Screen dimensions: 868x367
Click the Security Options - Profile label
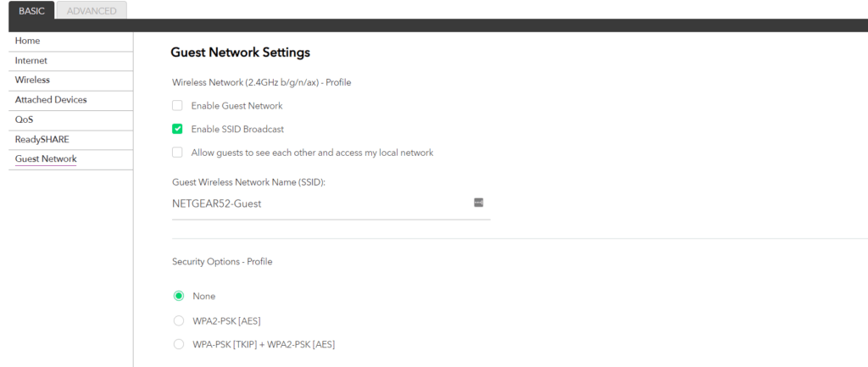(x=222, y=262)
